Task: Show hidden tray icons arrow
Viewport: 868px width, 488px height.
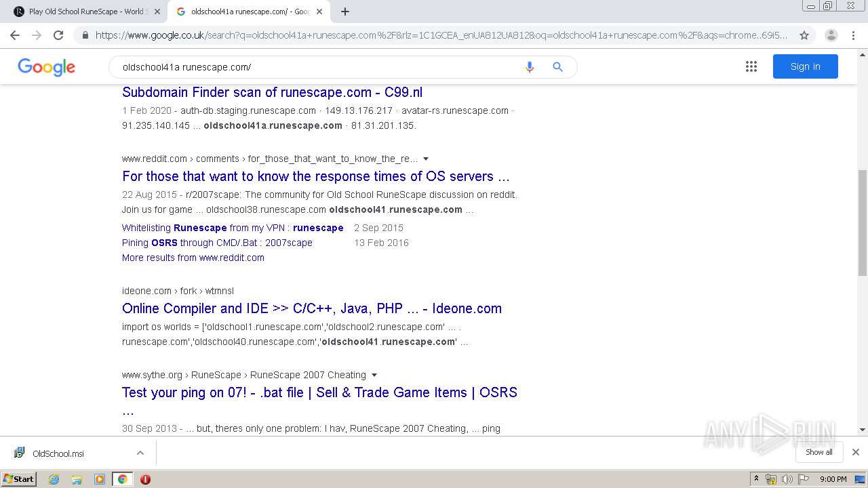Action: coord(757,479)
